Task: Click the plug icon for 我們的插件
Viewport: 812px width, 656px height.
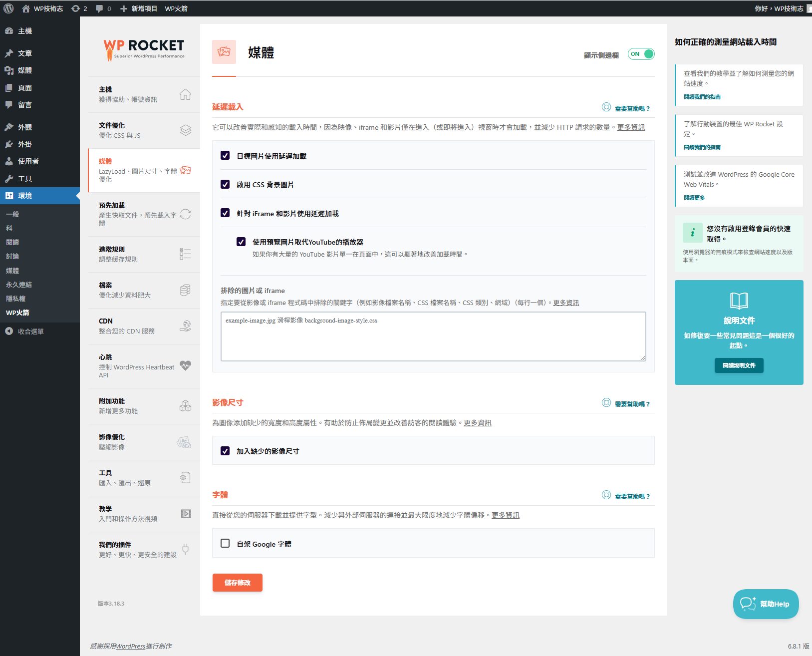Action: click(185, 550)
